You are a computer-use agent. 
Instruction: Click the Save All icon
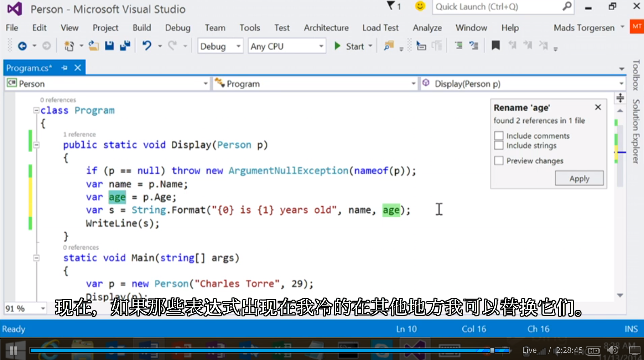125,46
